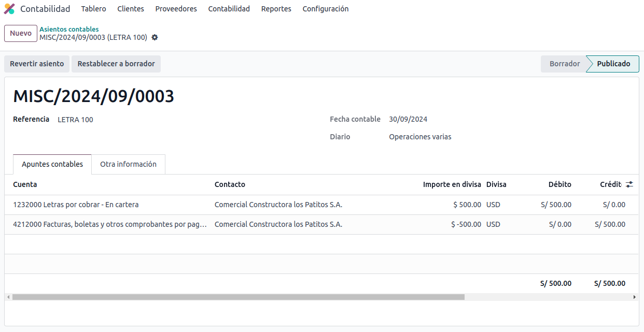Click the Diario value Operaciones varias

click(x=420, y=137)
